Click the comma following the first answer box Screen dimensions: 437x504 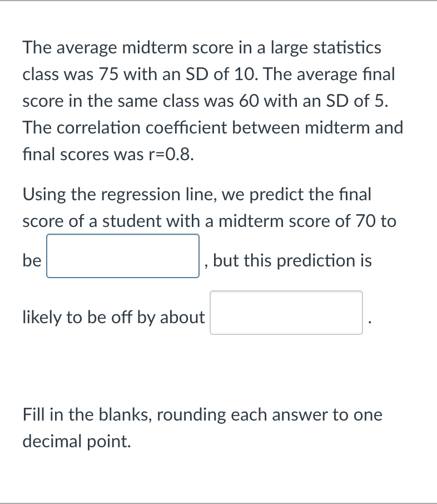[x=206, y=264]
